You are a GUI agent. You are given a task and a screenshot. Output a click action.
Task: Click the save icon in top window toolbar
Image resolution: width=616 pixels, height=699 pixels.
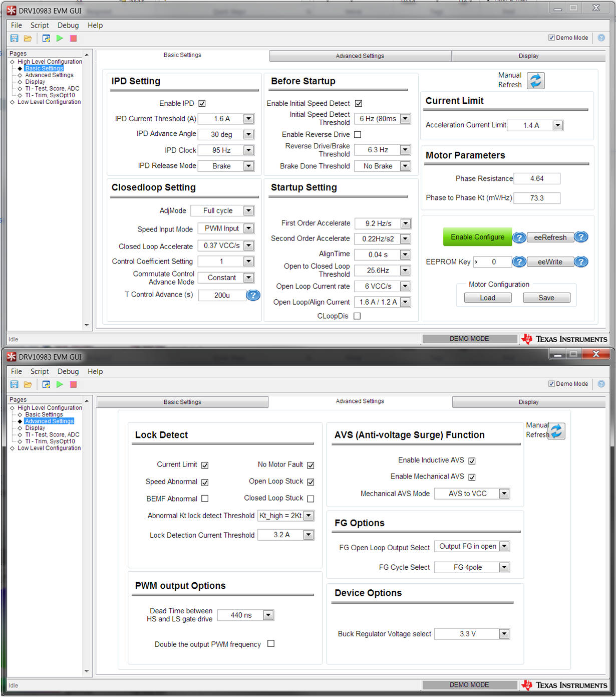coord(15,38)
